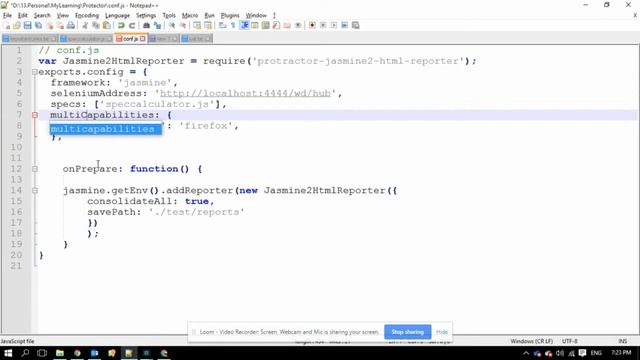Viewport: 640px width, 360px height.
Task: Click the ENG language indicator in tray
Action: click(596, 353)
